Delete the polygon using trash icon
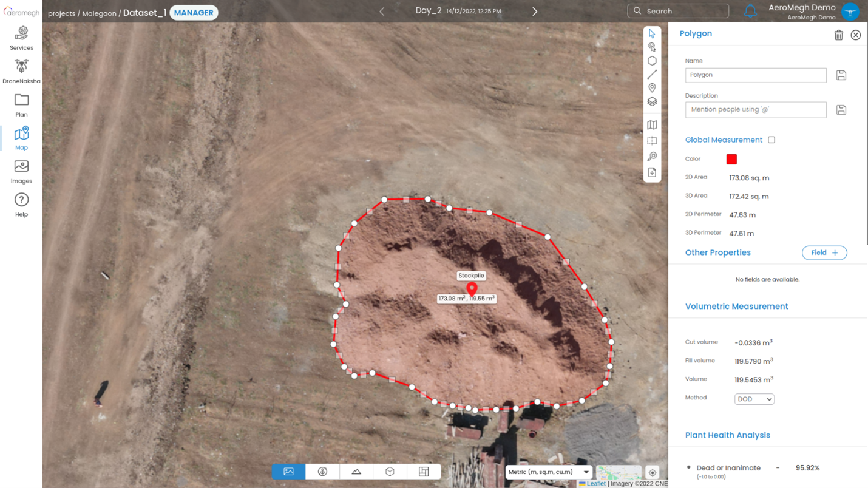The width and height of the screenshot is (868, 488). coord(838,35)
